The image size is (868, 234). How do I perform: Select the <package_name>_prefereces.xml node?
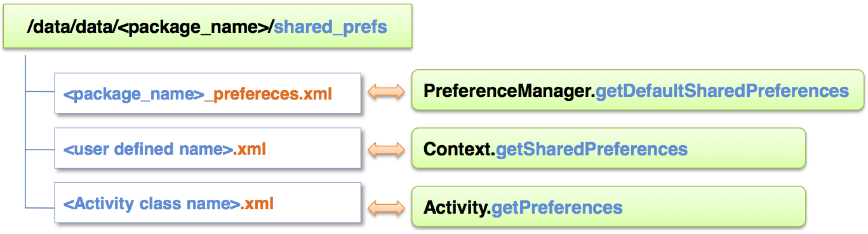point(208,93)
